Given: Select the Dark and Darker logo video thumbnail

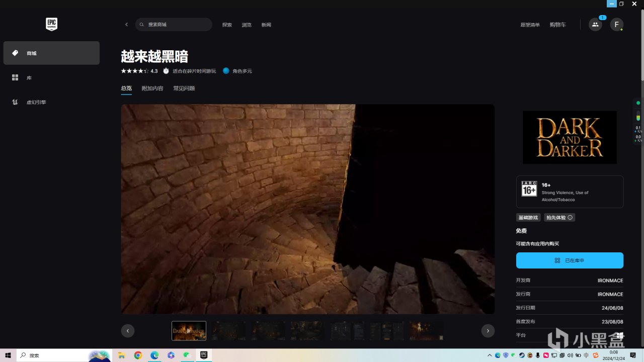Looking at the screenshot, I should [189, 331].
